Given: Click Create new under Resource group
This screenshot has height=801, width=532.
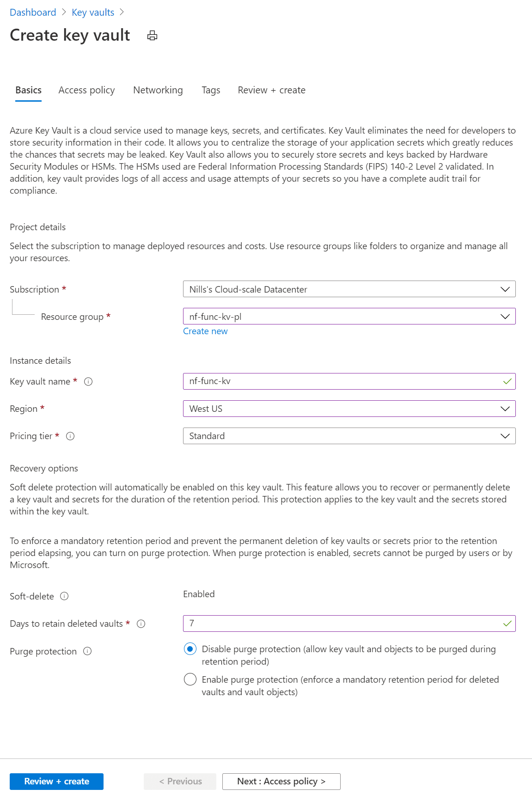Looking at the screenshot, I should pos(205,331).
